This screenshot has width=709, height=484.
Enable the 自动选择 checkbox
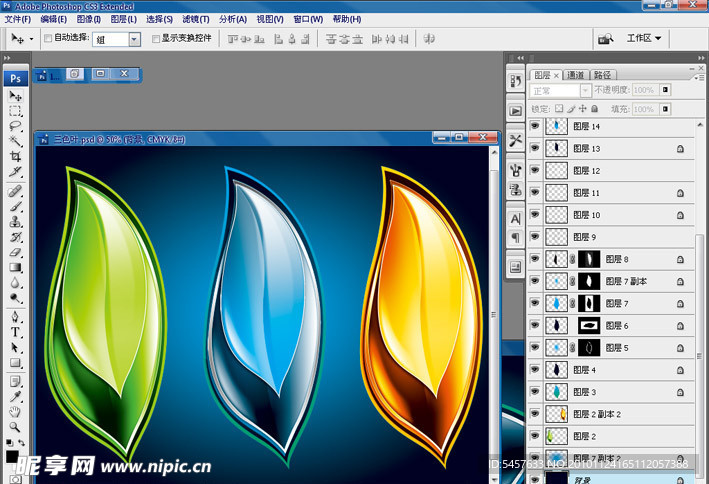pos(48,39)
